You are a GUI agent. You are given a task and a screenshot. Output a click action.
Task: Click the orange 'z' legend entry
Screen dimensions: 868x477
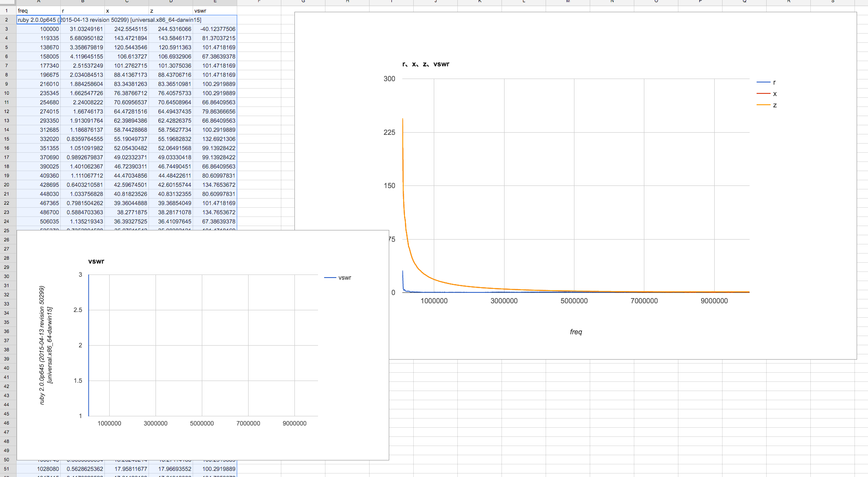click(775, 105)
